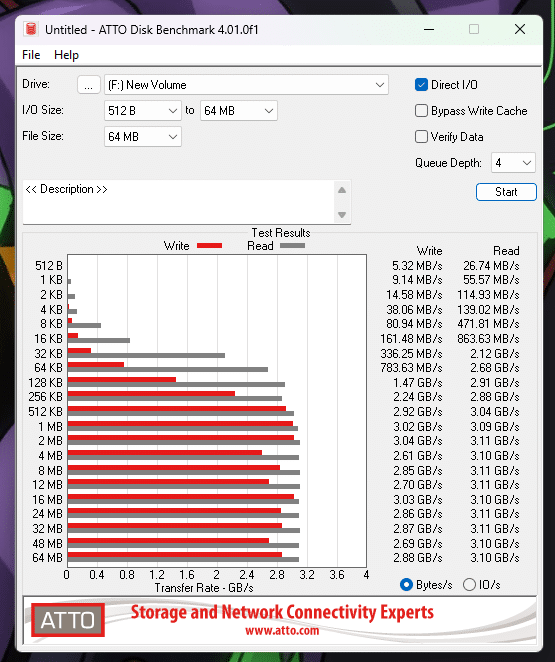Select the Bytes/s radio button
Image resolution: width=555 pixels, height=662 pixels.
click(406, 585)
